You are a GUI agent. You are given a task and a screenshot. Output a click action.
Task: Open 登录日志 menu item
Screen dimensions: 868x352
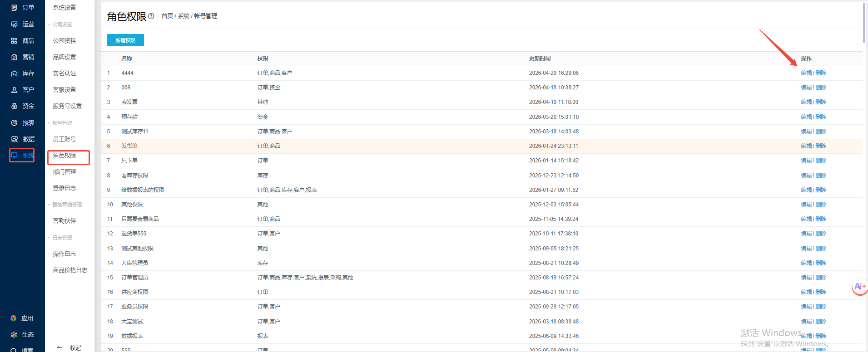coord(64,188)
